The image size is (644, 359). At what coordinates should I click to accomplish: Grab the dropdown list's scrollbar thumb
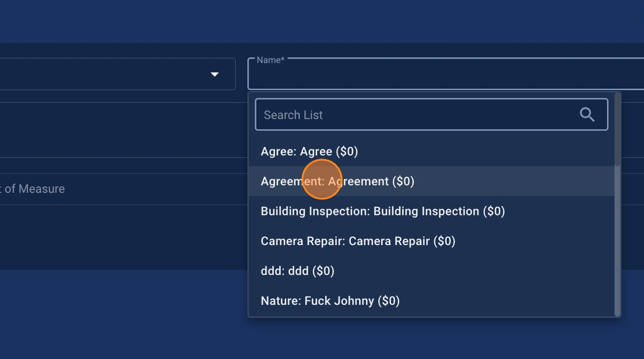[x=618, y=129]
